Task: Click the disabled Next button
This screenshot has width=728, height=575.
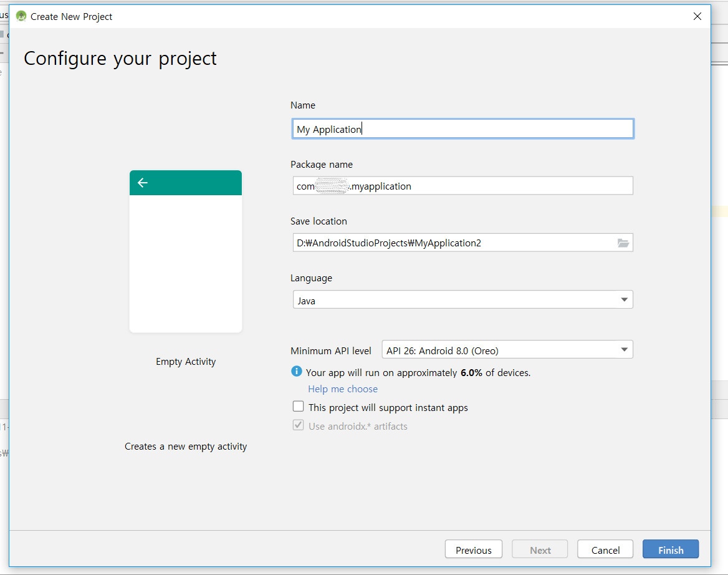Action: click(540, 549)
